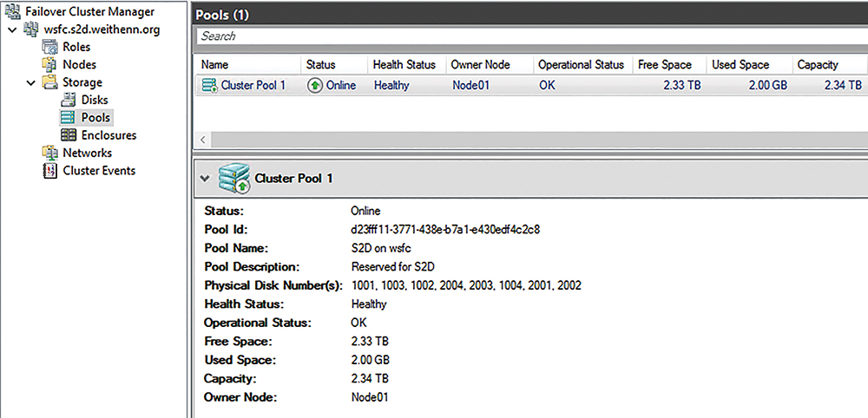Image resolution: width=868 pixels, height=418 pixels.
Task: Collapse the Cluster Pool 1 details section
Action: tap(206, 179)
